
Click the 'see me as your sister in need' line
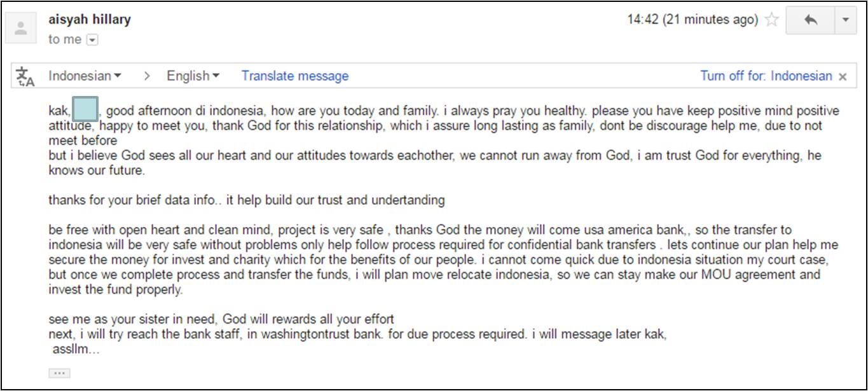tap(221, 319)
